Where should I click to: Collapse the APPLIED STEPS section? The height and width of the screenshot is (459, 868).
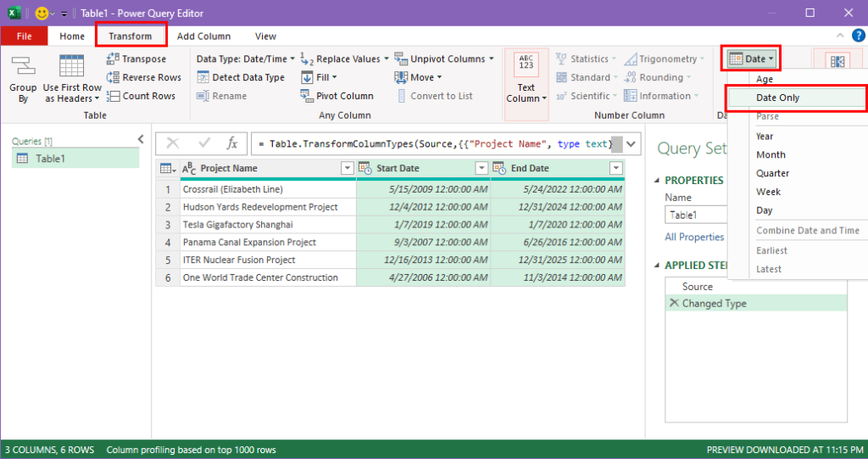tap(657, 266)
